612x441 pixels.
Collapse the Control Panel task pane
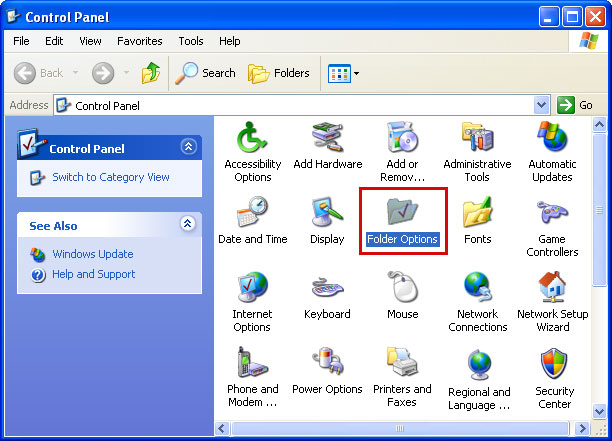[189, 147]
